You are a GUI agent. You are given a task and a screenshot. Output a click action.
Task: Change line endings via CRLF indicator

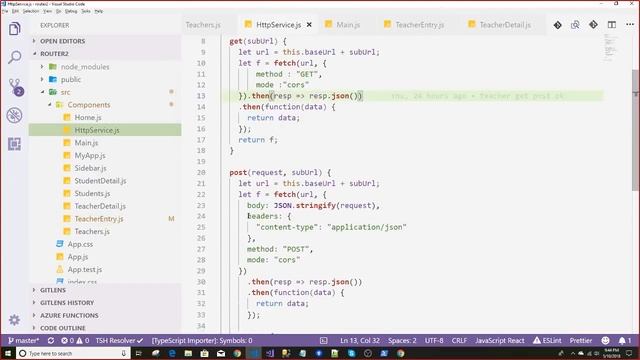point(459,340)
